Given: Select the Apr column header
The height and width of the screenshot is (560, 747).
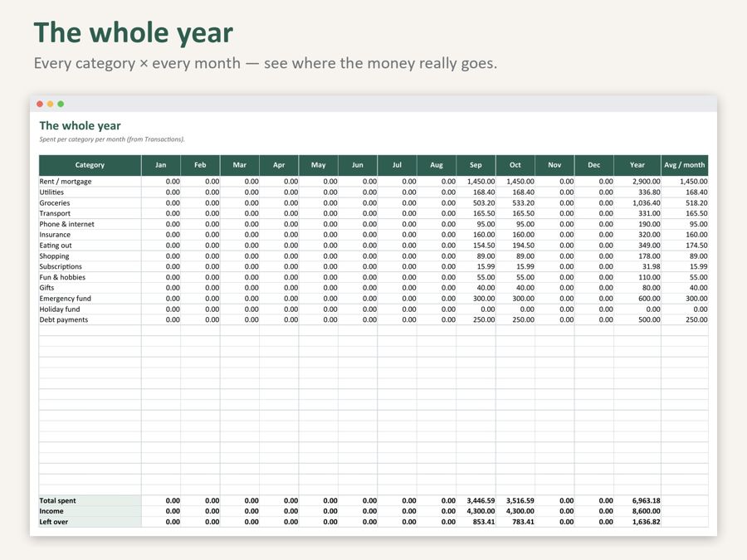Looking at the screenshot, I should (x=279, y=165).
